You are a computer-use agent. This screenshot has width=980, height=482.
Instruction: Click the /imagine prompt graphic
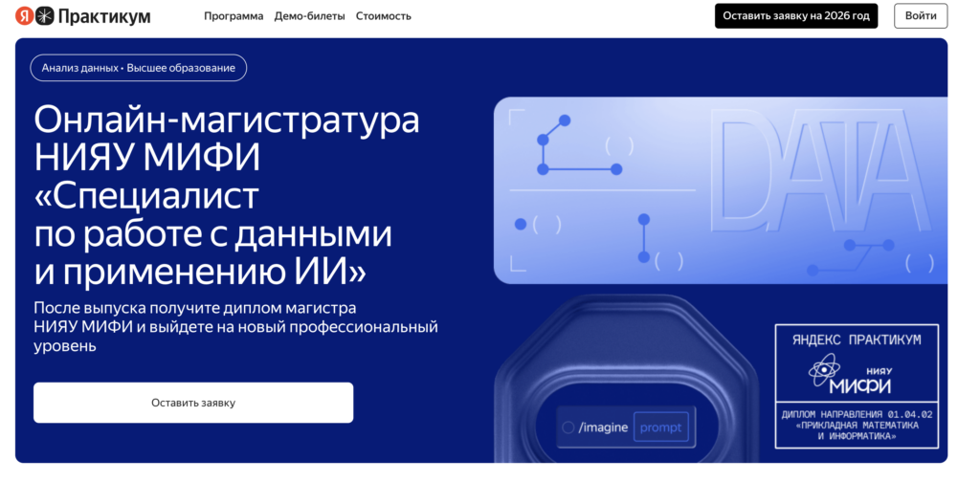[626, 427]
